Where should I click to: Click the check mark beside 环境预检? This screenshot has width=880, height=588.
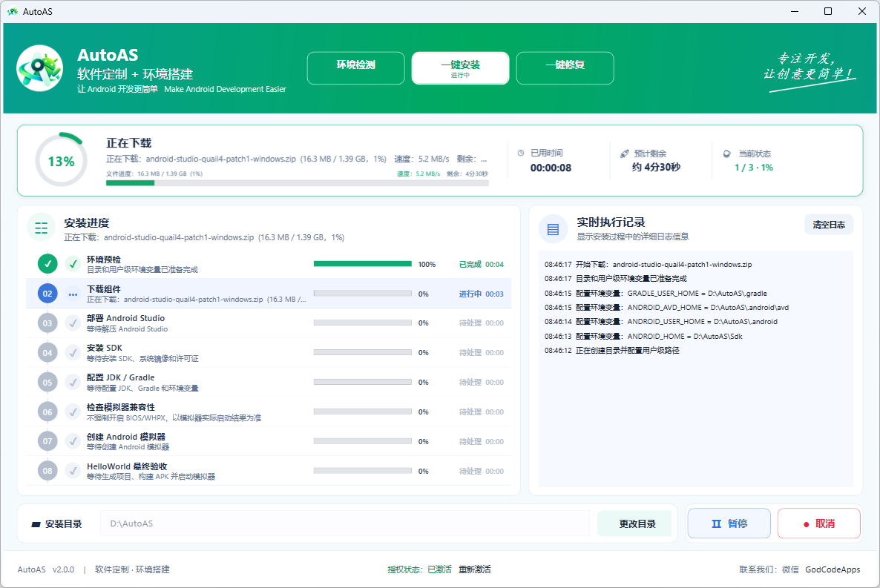point(73,264)
